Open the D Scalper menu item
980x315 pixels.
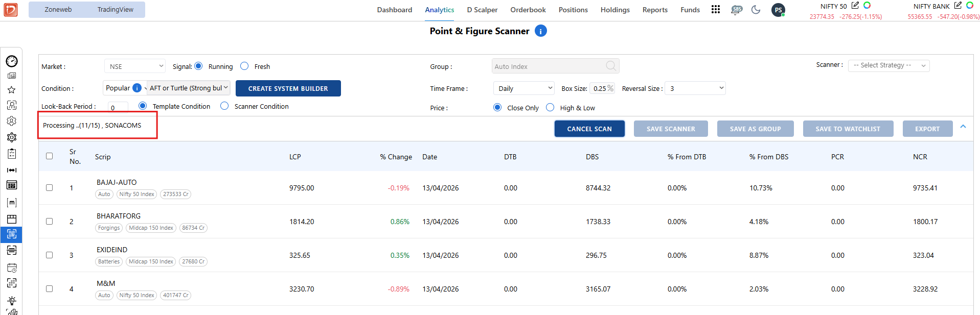[x=482, y=10]
